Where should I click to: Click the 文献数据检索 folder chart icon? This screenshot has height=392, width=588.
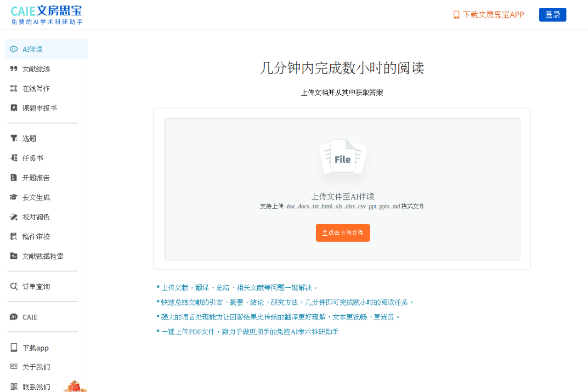click(x=14, y=256)
